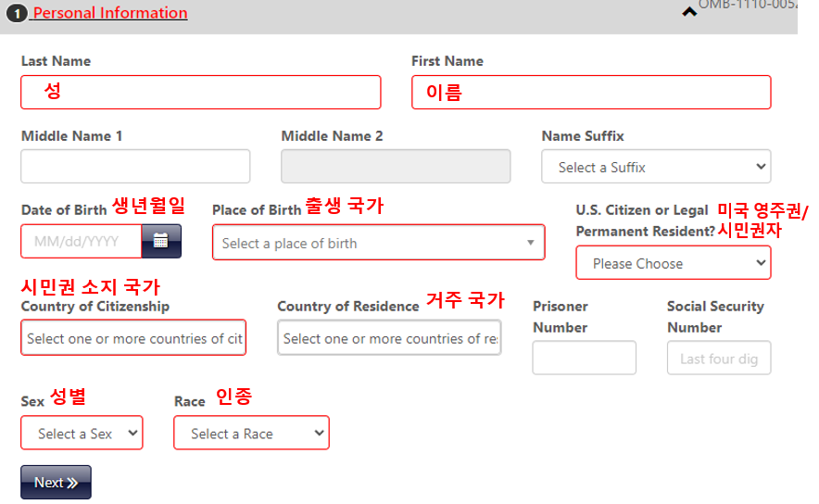819x504 pixels.
Task: Collapse the Personal Information section chevron
Action: pos(689,12)
